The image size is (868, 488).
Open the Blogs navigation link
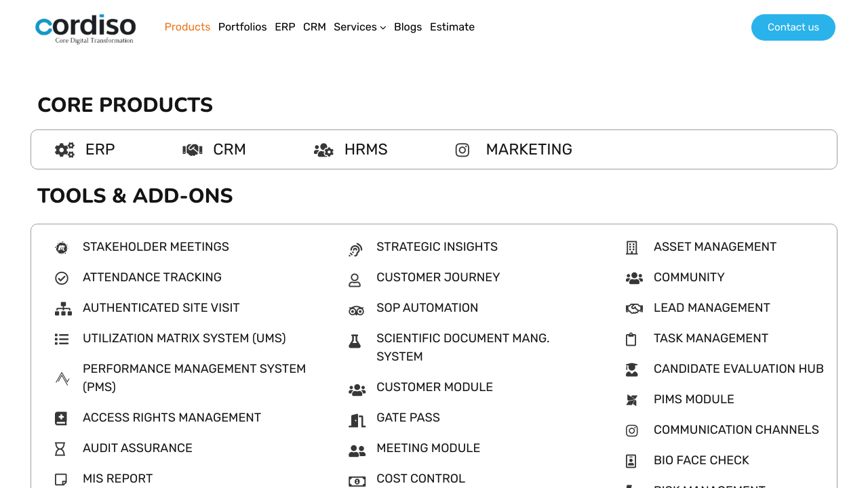click(408, 27)
